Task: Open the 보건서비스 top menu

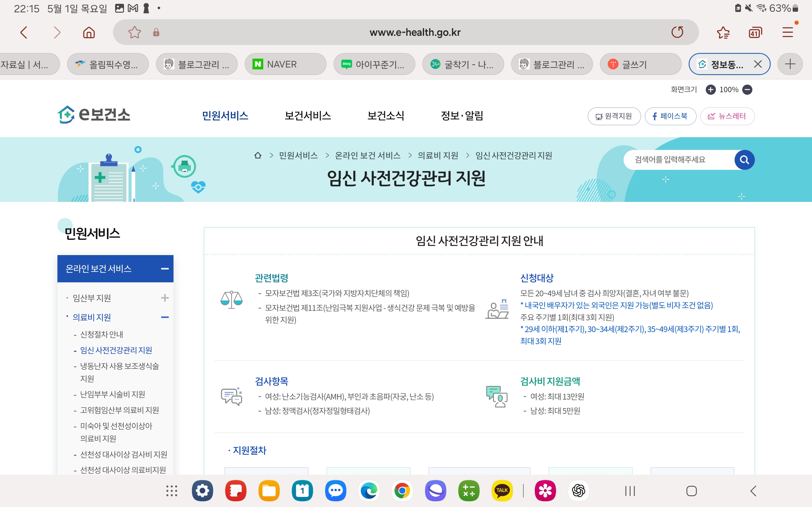Action: point(307,116)
